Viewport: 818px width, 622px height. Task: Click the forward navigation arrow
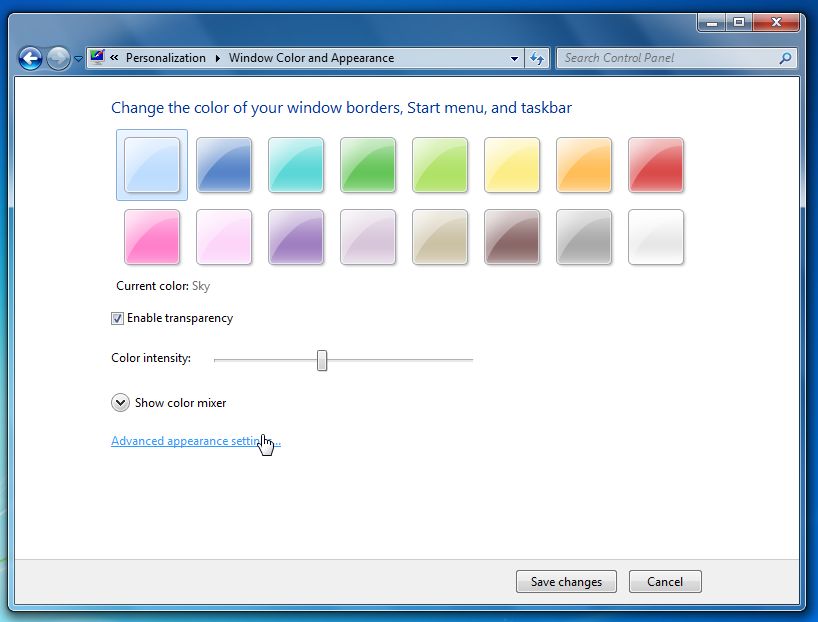coord(57,58)
